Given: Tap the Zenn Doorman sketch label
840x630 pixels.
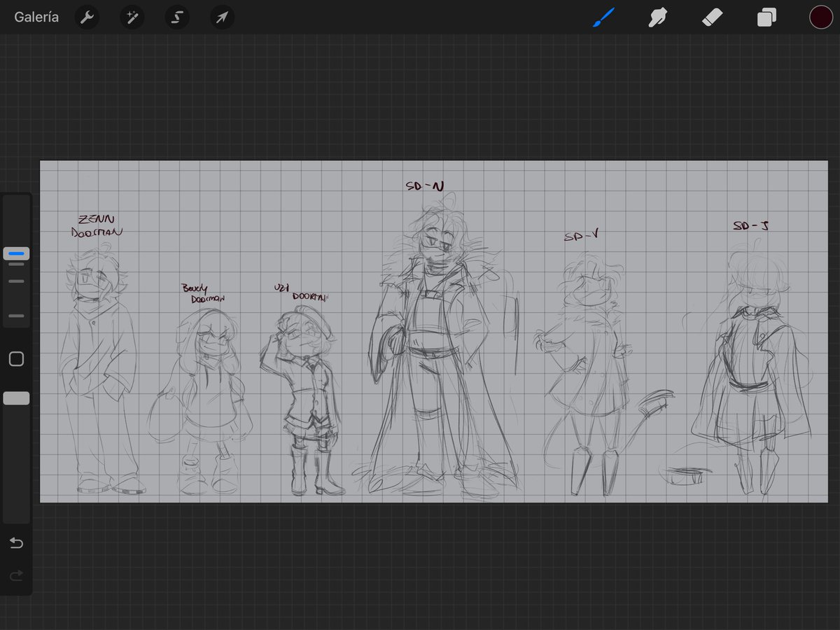Looking at the screenshot, I should (x=97, y=224).
